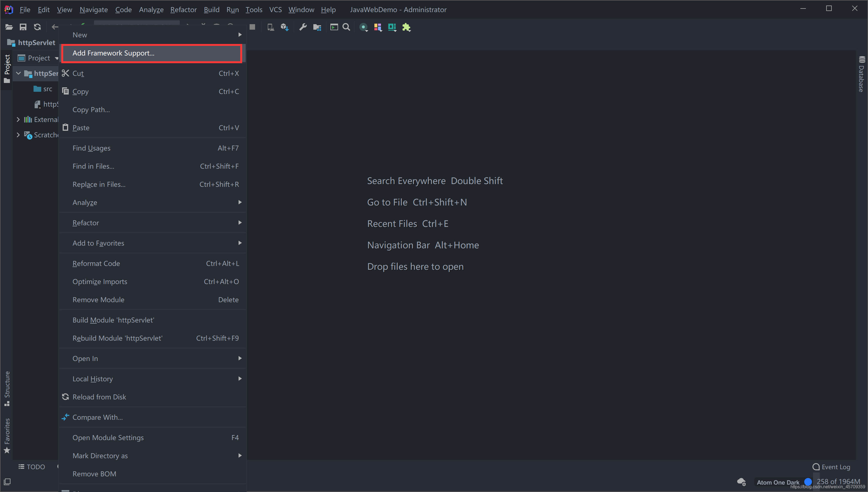This screenshot has width=868, height=492.
Task: Collapse the httpServlet module tree node
Action: pos(19,73)
